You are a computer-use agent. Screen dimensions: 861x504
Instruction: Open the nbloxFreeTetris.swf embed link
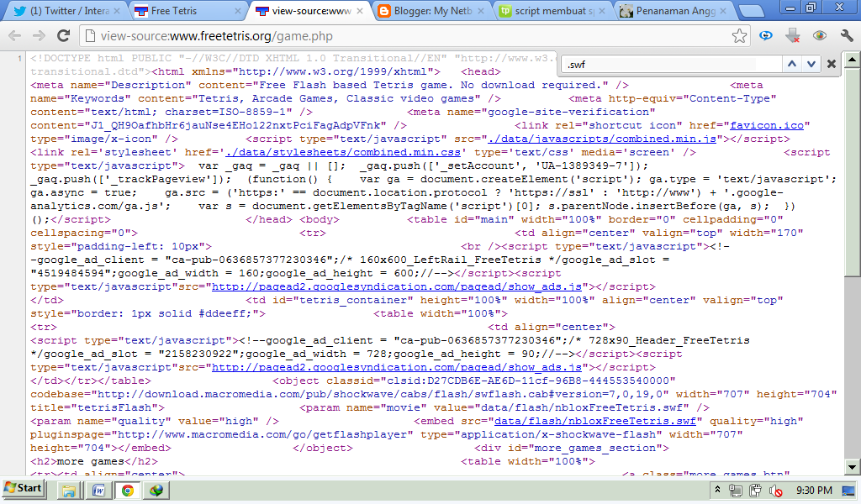[x=595, y=421]
